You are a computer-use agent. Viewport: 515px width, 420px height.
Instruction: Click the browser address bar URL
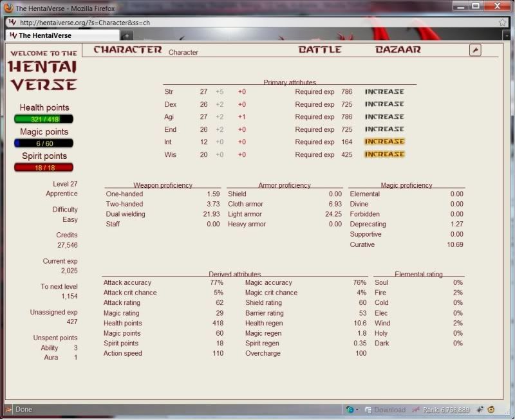pyautogui.click(x=85, y=23)
